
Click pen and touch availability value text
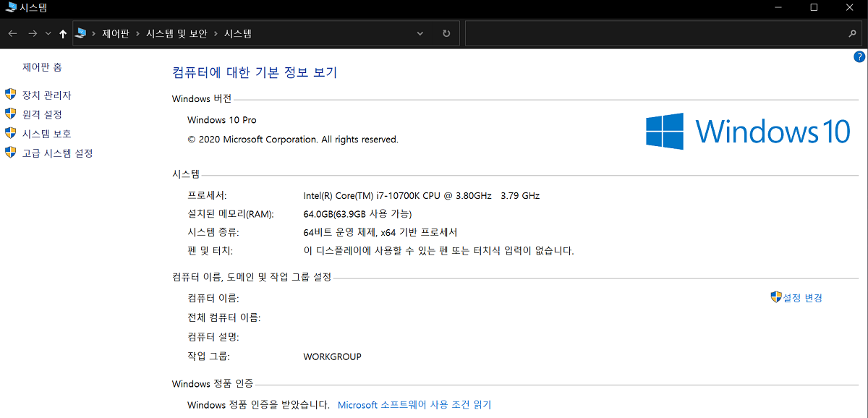click(x=438, y=252)
